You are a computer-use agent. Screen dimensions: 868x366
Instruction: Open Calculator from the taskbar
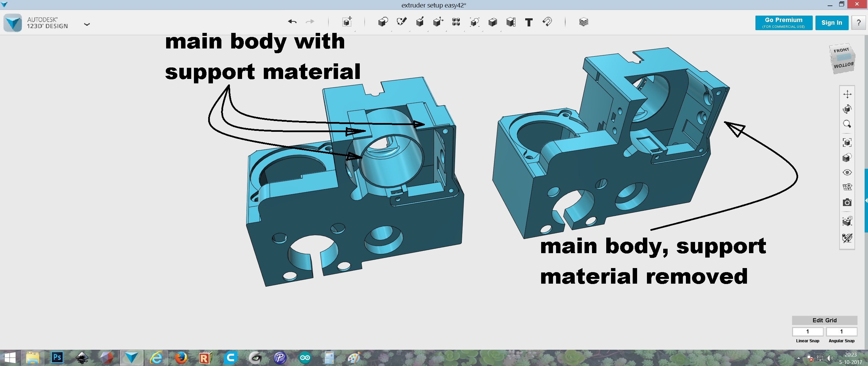[x=329, y=358]
